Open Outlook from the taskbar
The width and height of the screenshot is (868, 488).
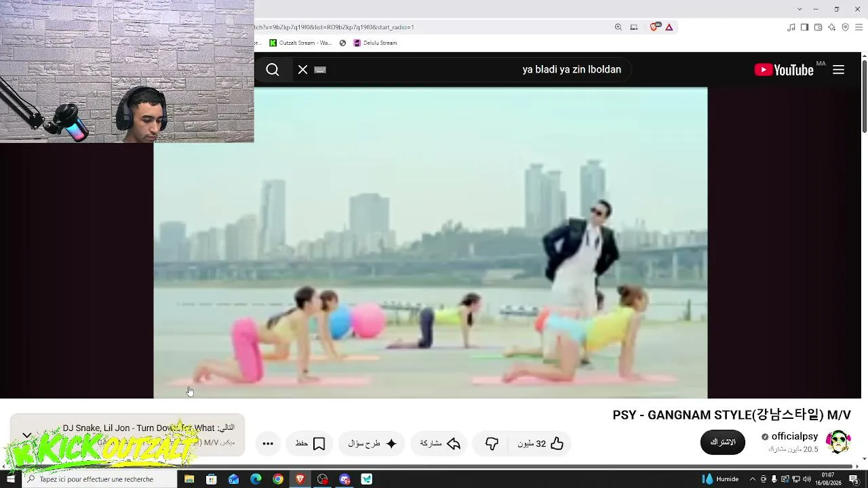click(234, 479)
